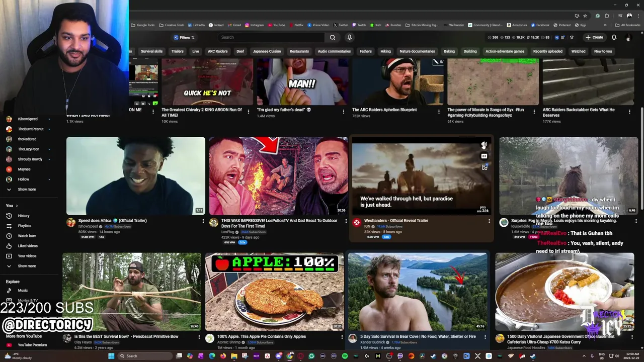Toggle mute on Westlanders preview
The width and height of the screenshot is (644, 362).
(x=484, y=145)
